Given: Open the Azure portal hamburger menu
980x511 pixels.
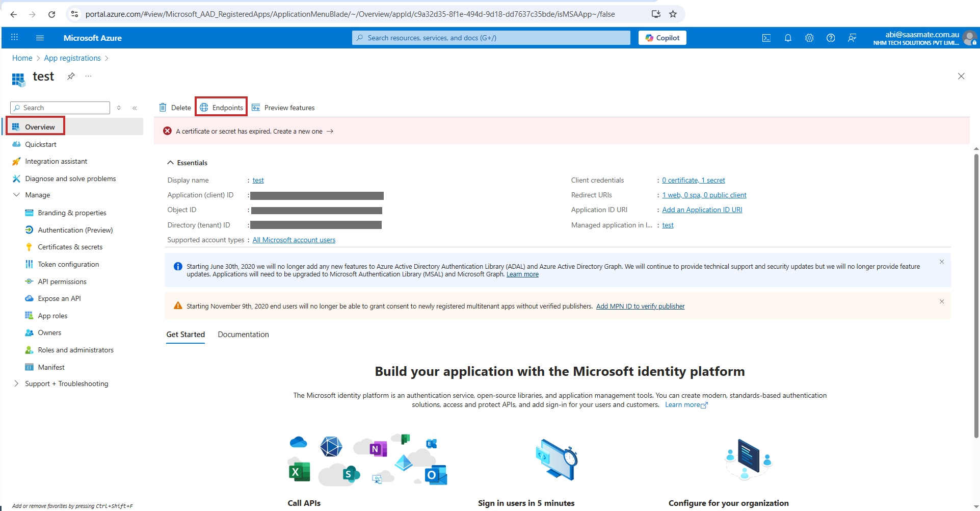Looking at the screenshot, I should (x=40, y=38).
